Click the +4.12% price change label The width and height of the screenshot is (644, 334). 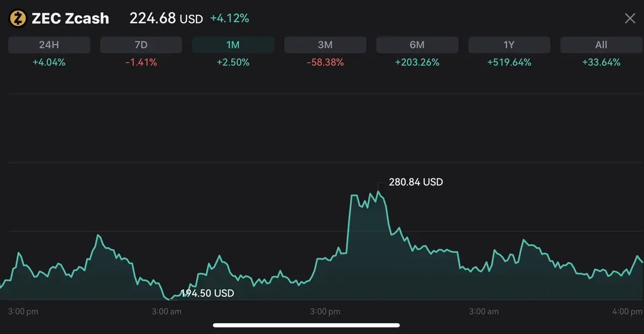229,19
